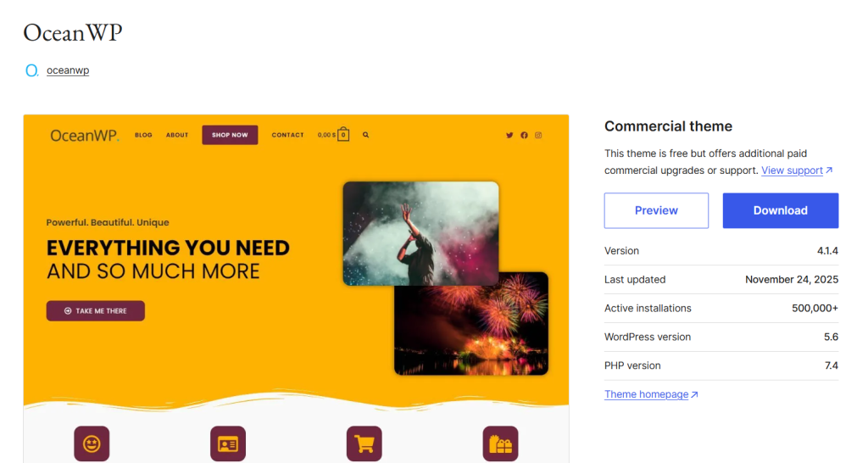Click the Preview button
Viewport: 868px width, 463px height.
click(x=656, y=210)
